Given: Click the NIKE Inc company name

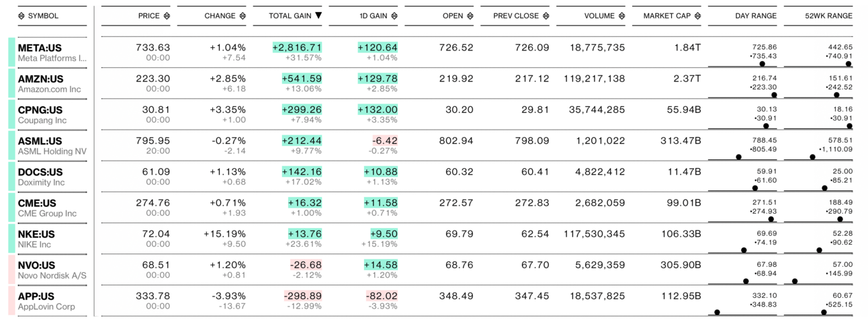Looking at the screenshot, I should tap(34, 245).
